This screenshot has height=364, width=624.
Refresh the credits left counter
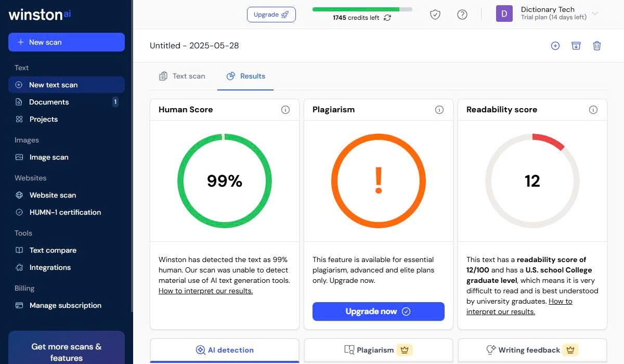387,18
